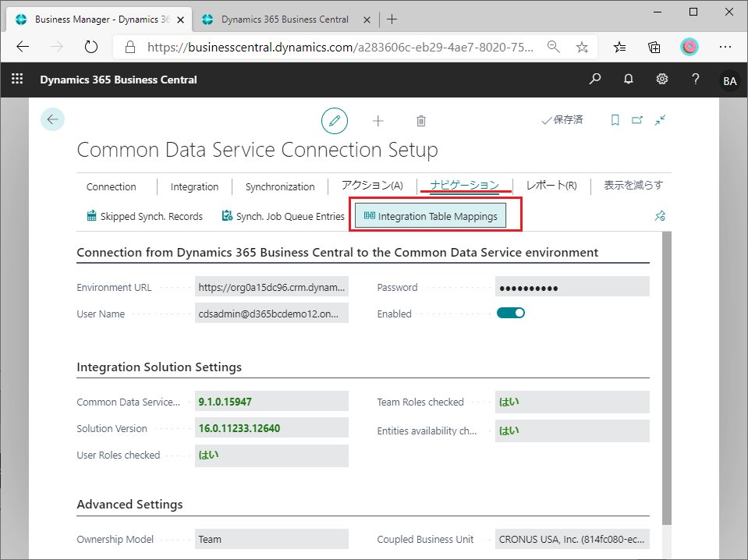748x560 pixels.
Task: Open a new browser tab
Action: [392, 19]
